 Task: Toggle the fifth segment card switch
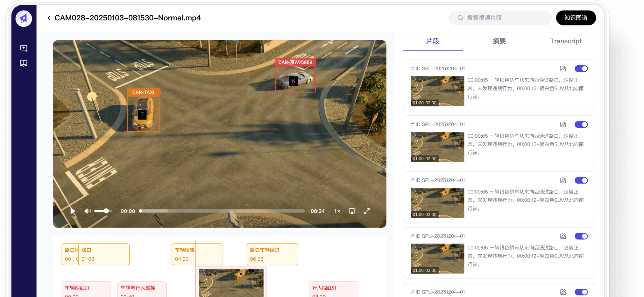pyautogui.click(x=581, y=292)
